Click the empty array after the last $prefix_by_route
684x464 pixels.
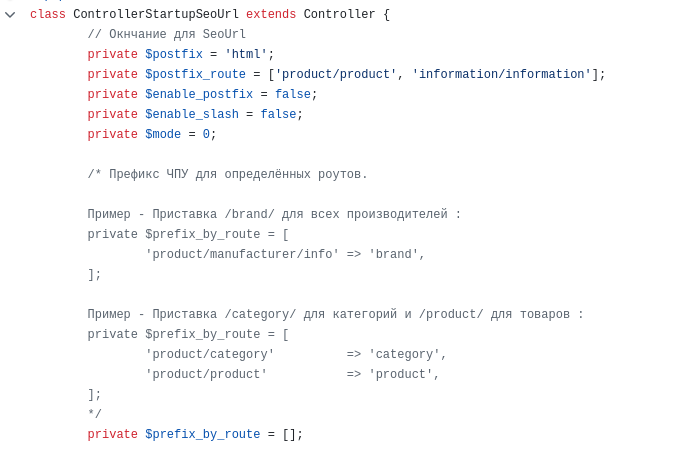click(289, 435)
